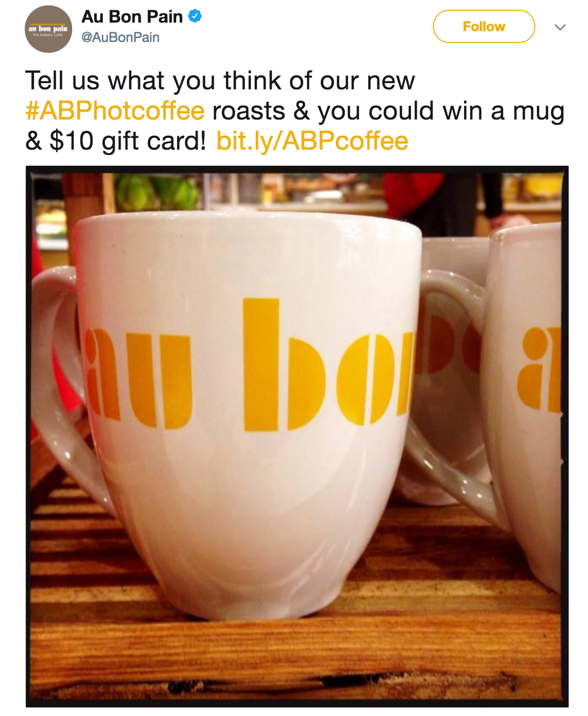The width and height of the screenshot is (588, 716).
Task: Click the green fruit in photo background
Action: [x=157, y=192]
